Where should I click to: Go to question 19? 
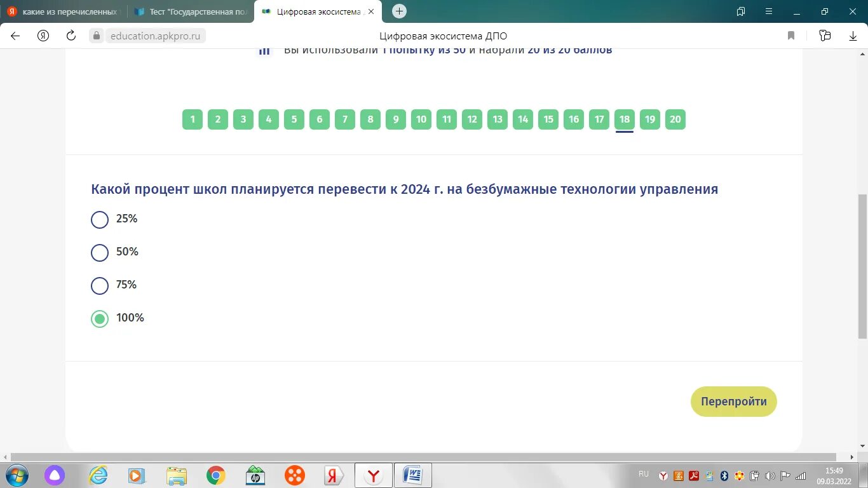pos(650,119)
